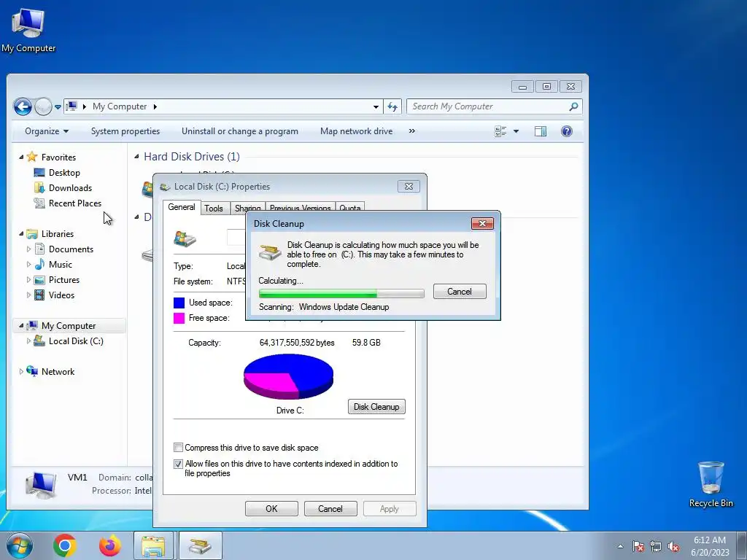Viewport: 747px width, 560px height.
Task: Switch to the General tab
Action: pos(182,207)
